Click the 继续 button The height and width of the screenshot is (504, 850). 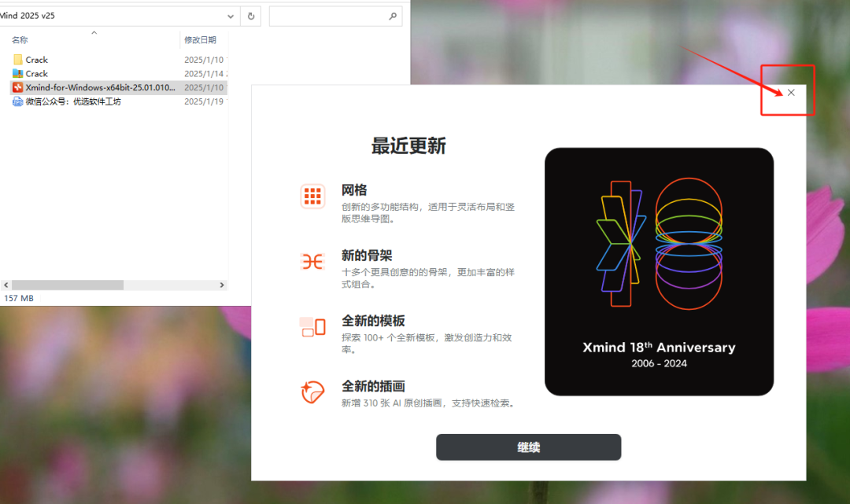click(529, 447)
